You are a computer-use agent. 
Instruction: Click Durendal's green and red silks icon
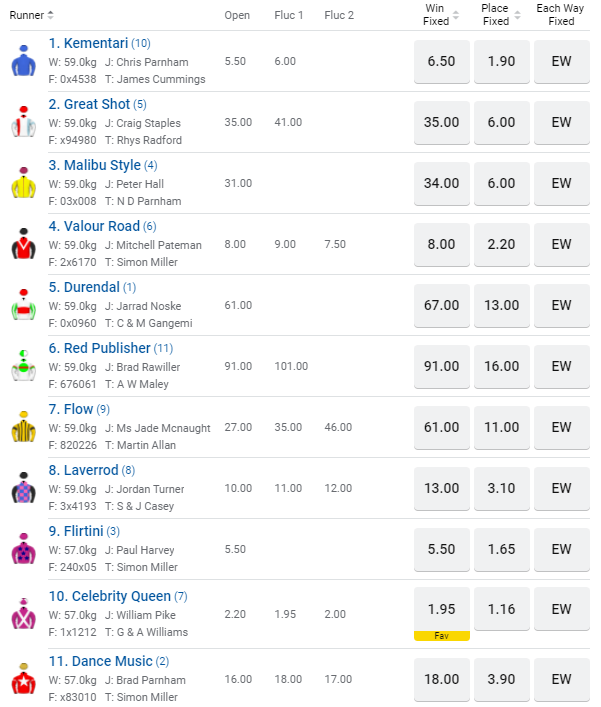click(23, 305)
